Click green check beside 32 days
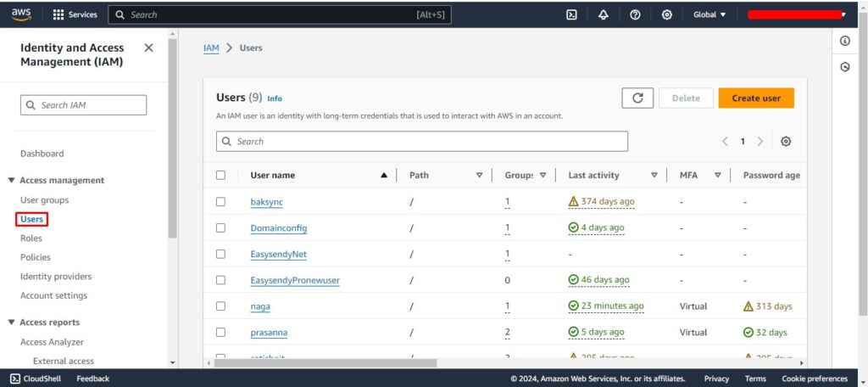The height and width of the screenshot is (387, 868). [x=748, y=332]
